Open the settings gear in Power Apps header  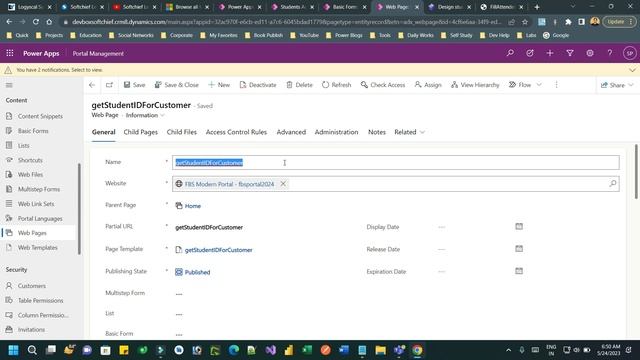tap(590, 53)
